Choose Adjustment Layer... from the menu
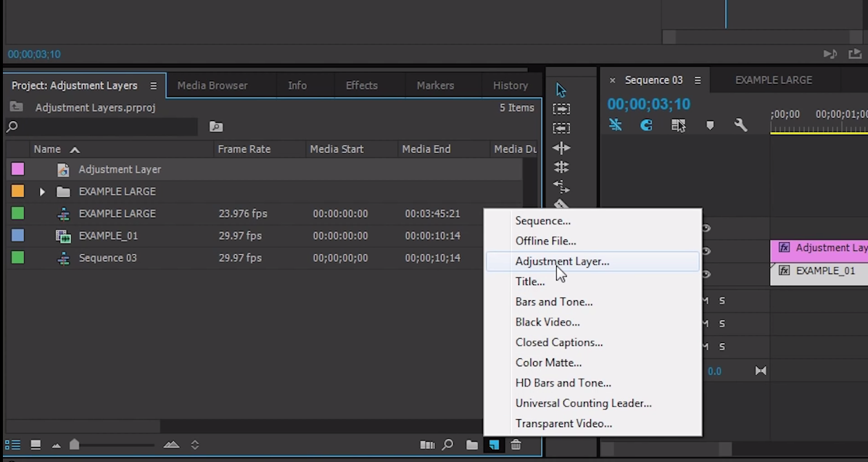Image resolution: width=868 pixels, height=462 pixels. tap(592, 262)
